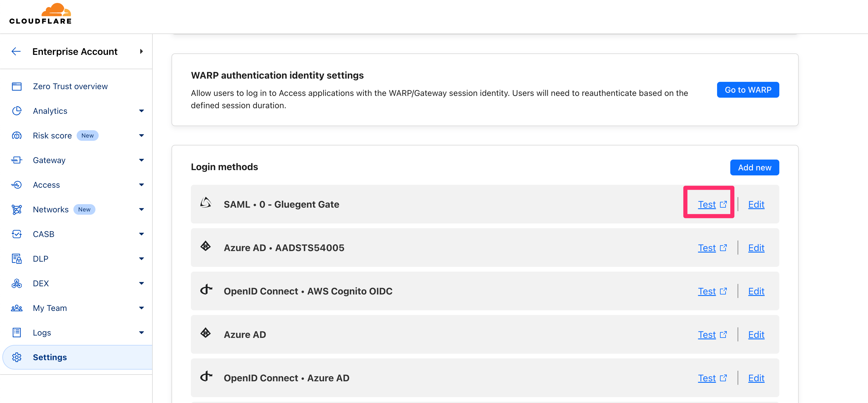Select the CASB sidebar icon
868x403 pixels.
point(16,234)
